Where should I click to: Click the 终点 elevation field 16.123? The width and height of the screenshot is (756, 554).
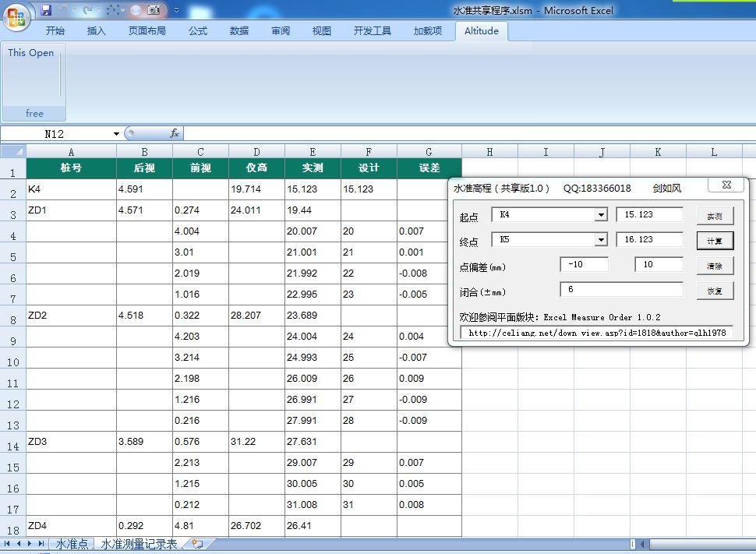(x=649, y=239)
